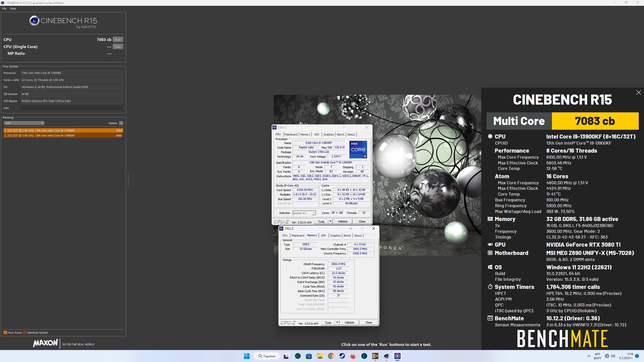Viewport: 644px width, 362px height.
Task: Click Validate in lower CPU-Z window
Action: tap(349, 323)
